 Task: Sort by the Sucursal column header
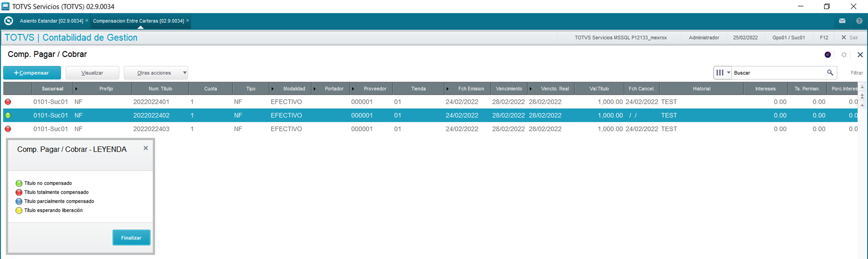52,89
